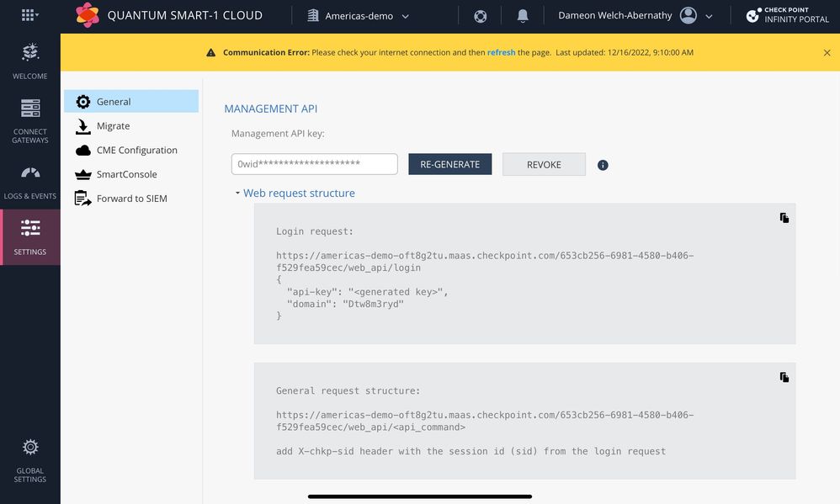Viewport: 840px width, 504px height.
Task: Click the "General request structure:" text
Action: (348, 390)
